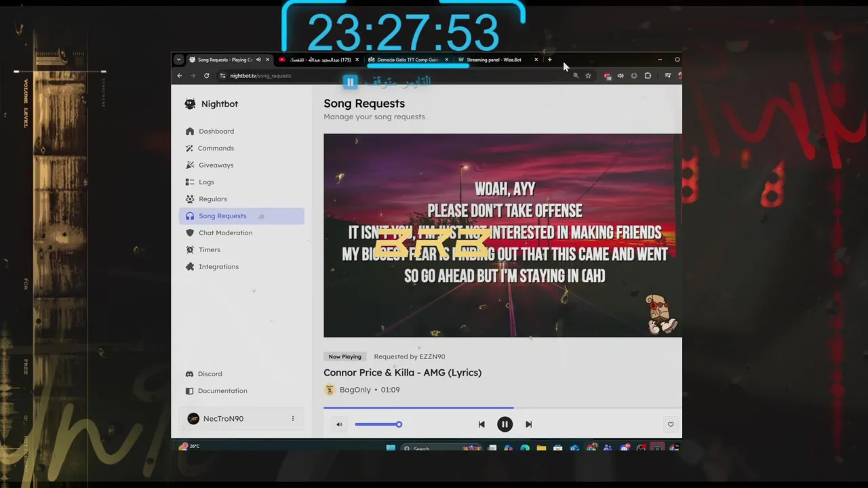Screen dimensions: 868x488
Task: Click the red badge extension icon
Action: tap(607, 76)
